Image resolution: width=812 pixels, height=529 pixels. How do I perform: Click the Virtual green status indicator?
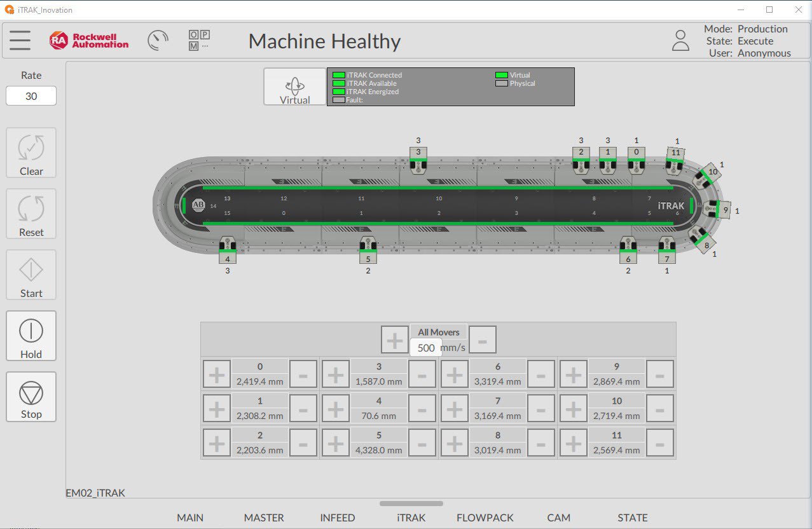coord(501,75)
